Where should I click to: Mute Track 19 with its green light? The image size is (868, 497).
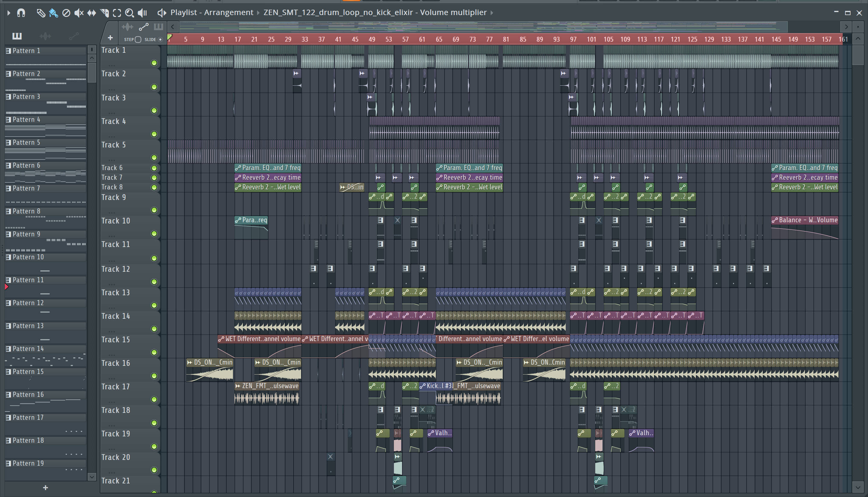coord(154,446)
